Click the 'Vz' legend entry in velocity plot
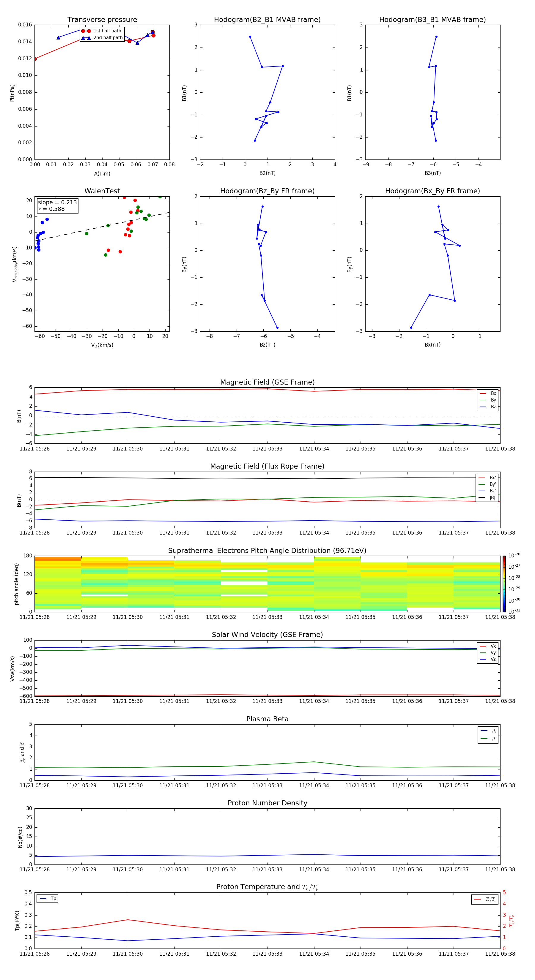 488,659
